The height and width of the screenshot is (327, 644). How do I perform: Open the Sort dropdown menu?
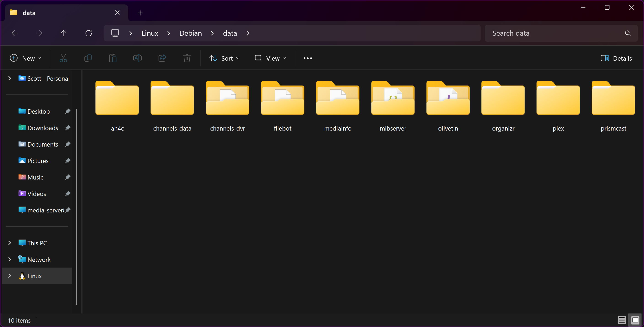pos(224,58)
